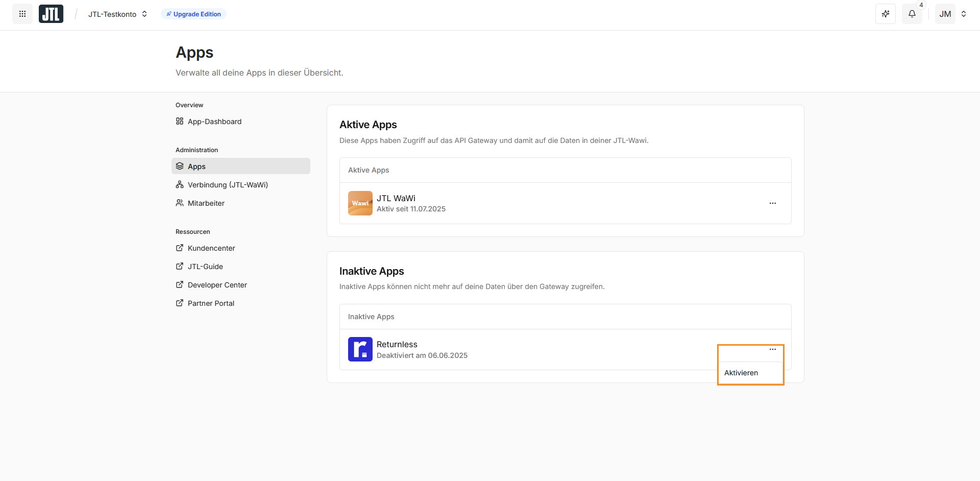Click the Kundencenter external link icon
The width and height of the screenshot is (980, 481).
tap(180, 248)
